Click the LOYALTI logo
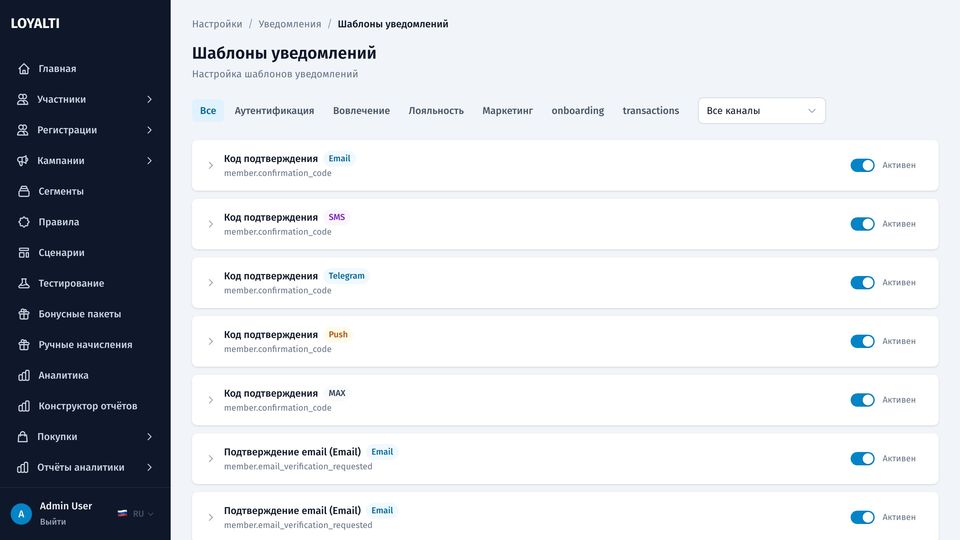 pos(35,23)
